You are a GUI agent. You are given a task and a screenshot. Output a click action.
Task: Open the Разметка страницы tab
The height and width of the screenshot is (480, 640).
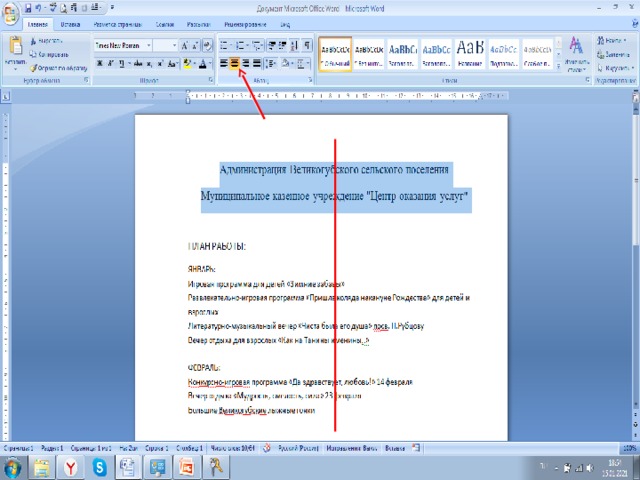[117, 22]
